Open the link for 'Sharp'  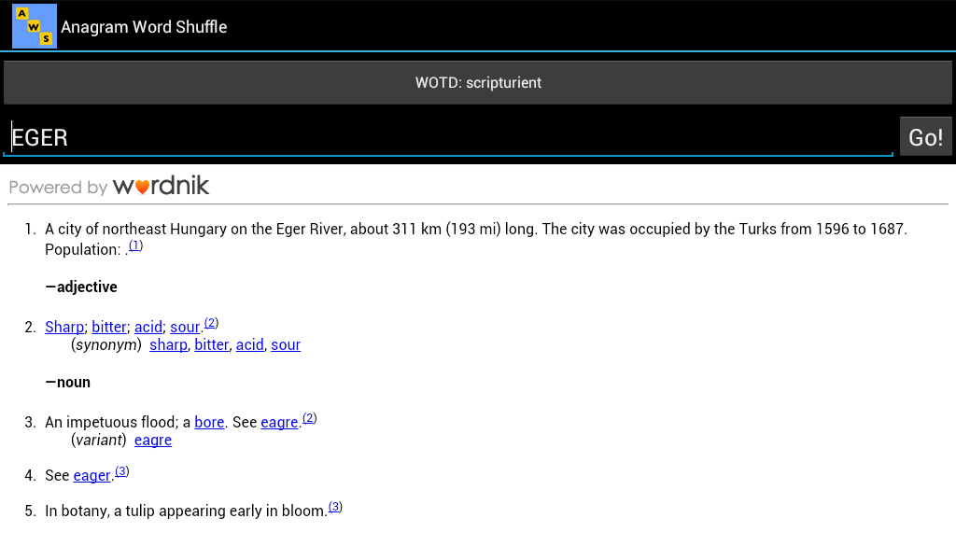pos(64,327)
